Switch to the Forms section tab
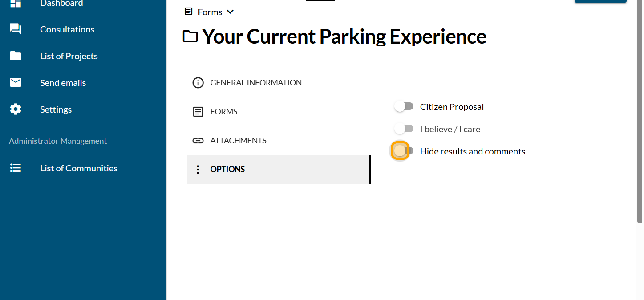 point(224,112)
